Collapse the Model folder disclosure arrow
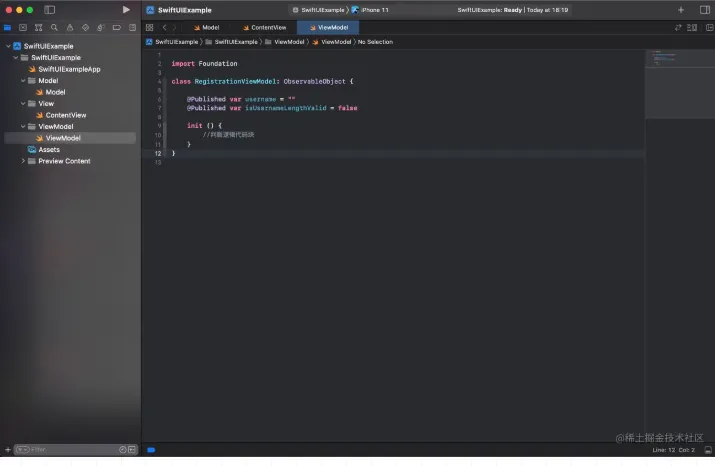715x466 pixels. tap(23, 81)
